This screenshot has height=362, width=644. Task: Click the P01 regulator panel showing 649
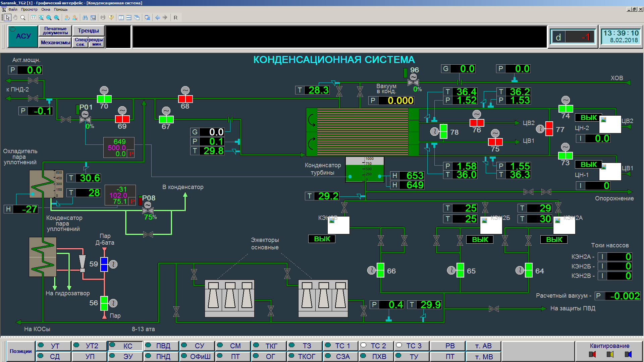[x=119, y=147]
